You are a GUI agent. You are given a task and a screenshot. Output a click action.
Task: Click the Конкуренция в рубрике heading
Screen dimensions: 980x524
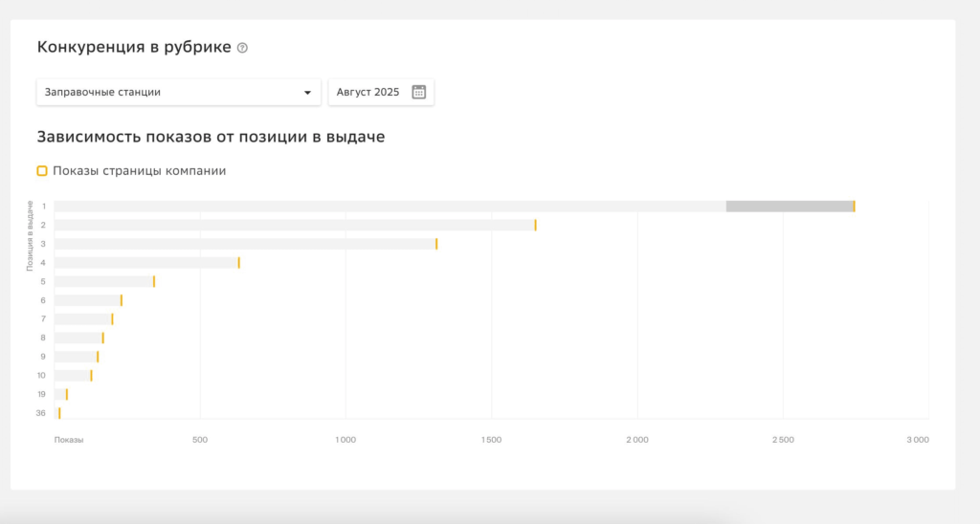click(x=134, y=48)
